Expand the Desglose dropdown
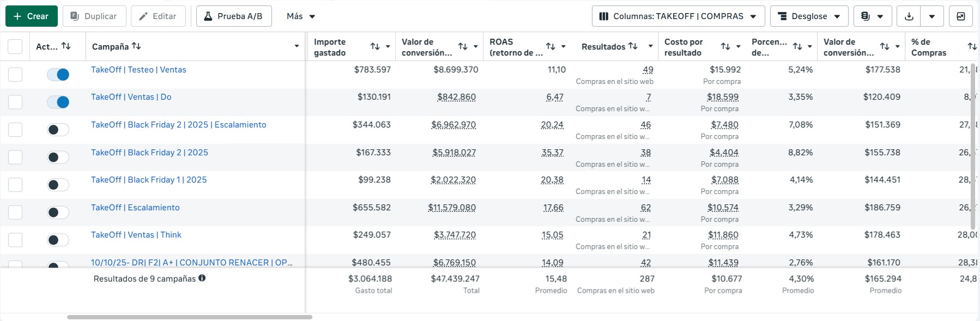 [809, 16]
